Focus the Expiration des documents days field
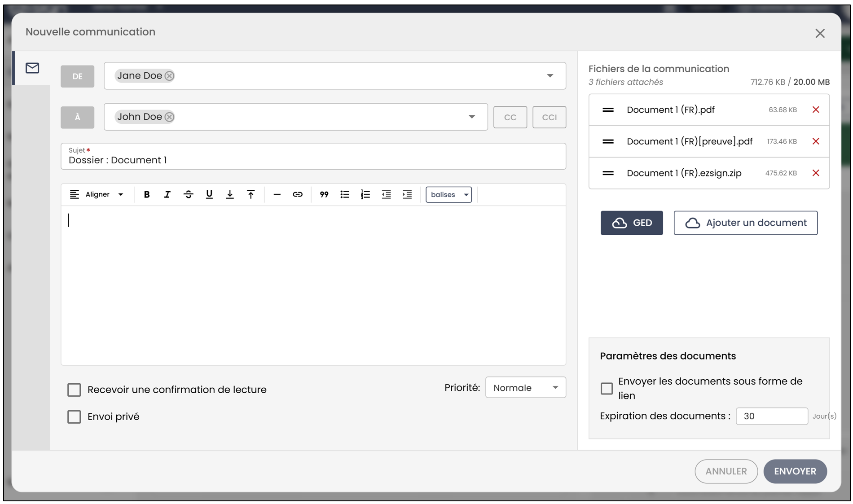 tap(772, 416)
